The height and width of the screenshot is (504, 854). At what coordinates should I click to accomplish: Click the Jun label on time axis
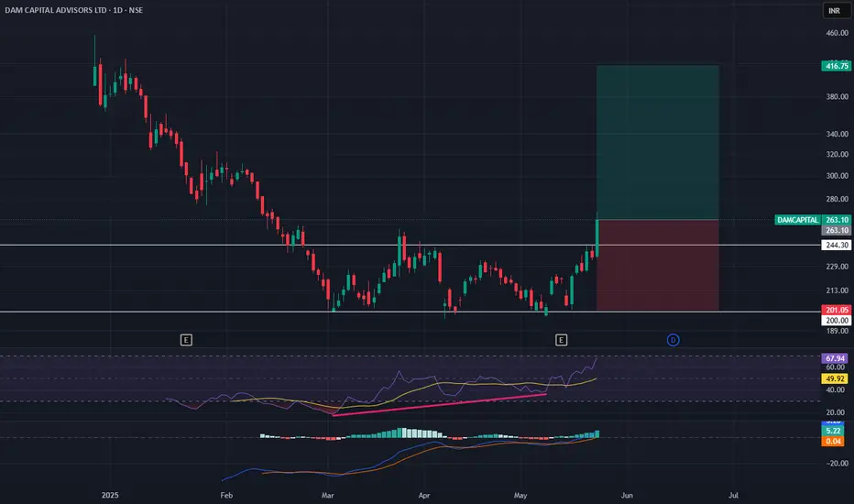(627, 495)
